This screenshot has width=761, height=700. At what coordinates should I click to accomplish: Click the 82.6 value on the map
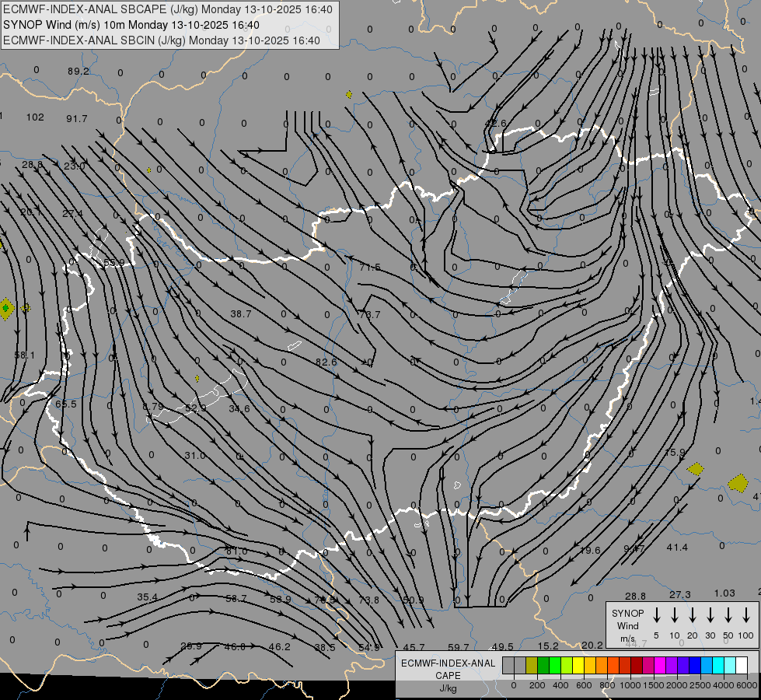coord(326,362)
